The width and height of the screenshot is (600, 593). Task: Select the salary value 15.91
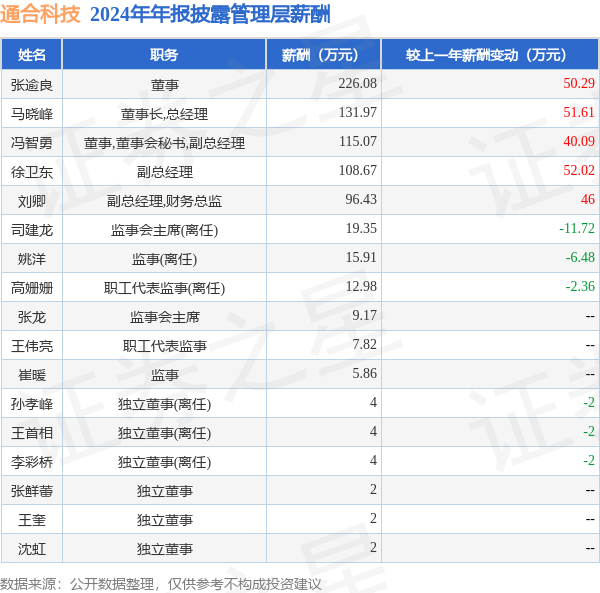pos(361,258)
